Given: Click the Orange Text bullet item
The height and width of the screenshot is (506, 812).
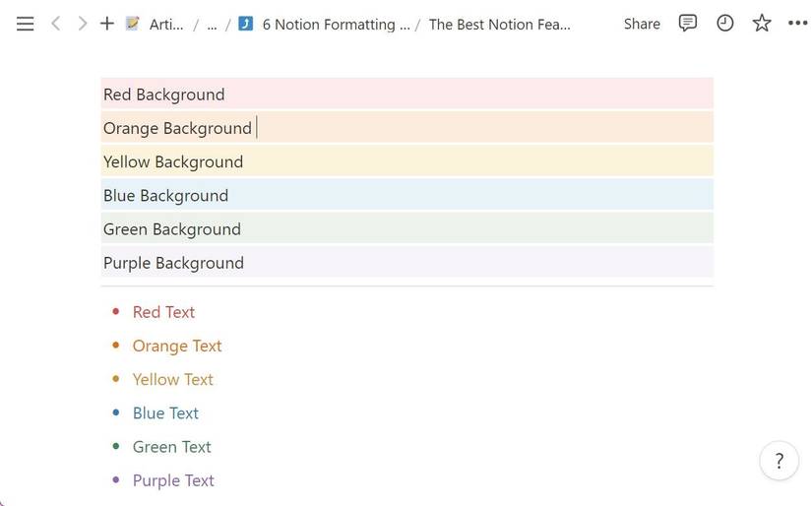Looking at the screenshot, I should pyautogui.click(x=177, y=346).
